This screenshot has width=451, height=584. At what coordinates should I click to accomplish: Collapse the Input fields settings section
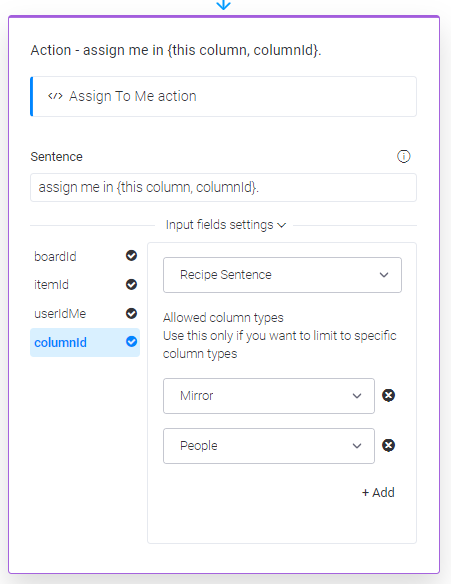[x=226, y=225]
